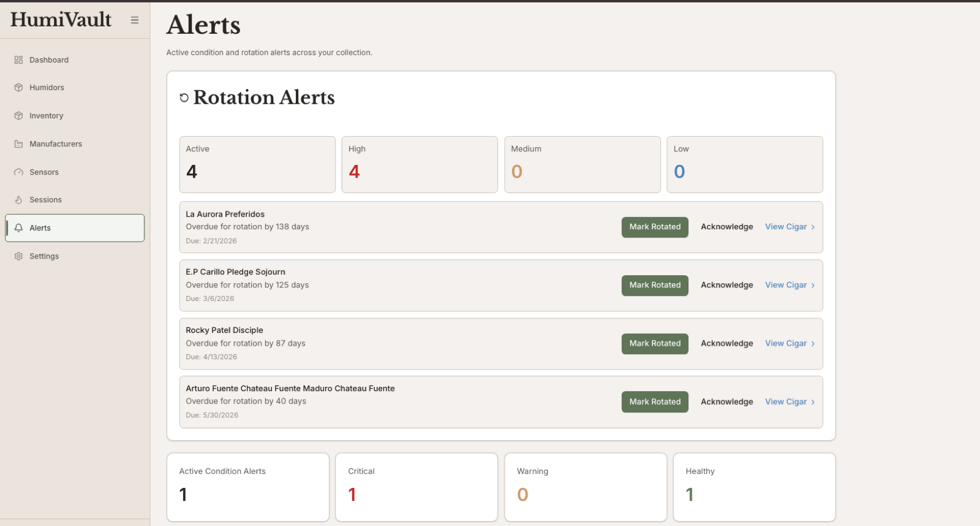
Task: Click the Warning condition card
Action: (x=586, y=487)
